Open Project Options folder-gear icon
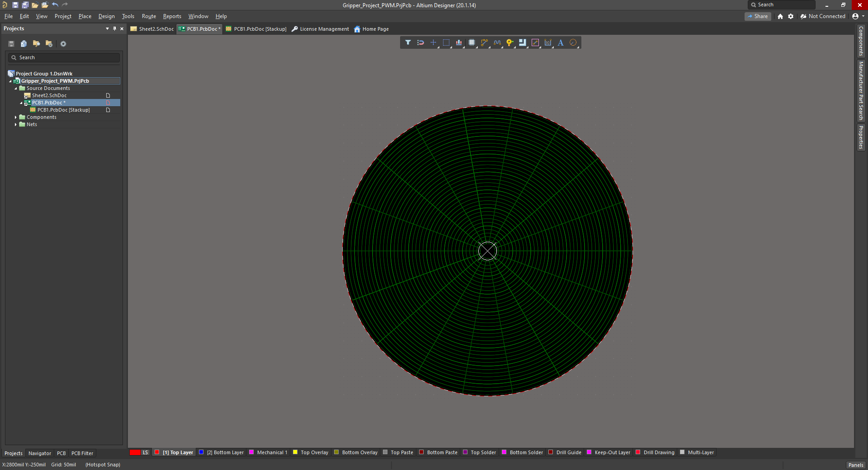Viewport: 868px width, 470px height. (49, 44)
